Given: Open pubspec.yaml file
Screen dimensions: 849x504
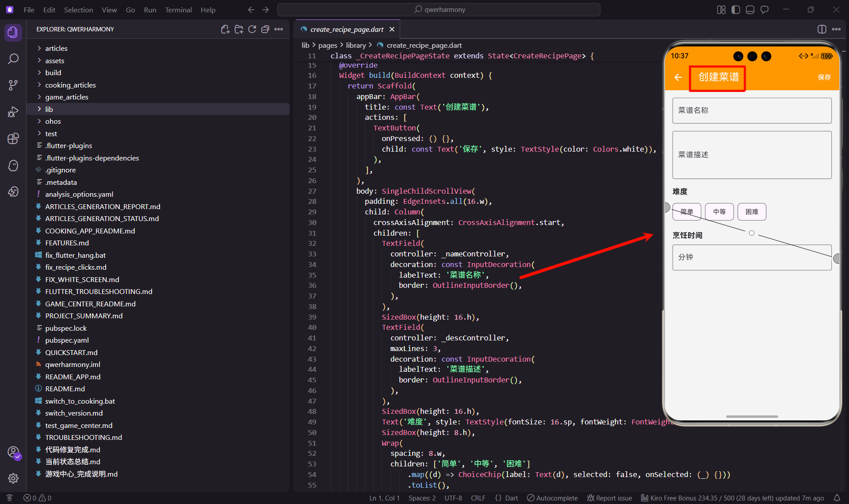Looking at the screenshot, I should [67, 340].
